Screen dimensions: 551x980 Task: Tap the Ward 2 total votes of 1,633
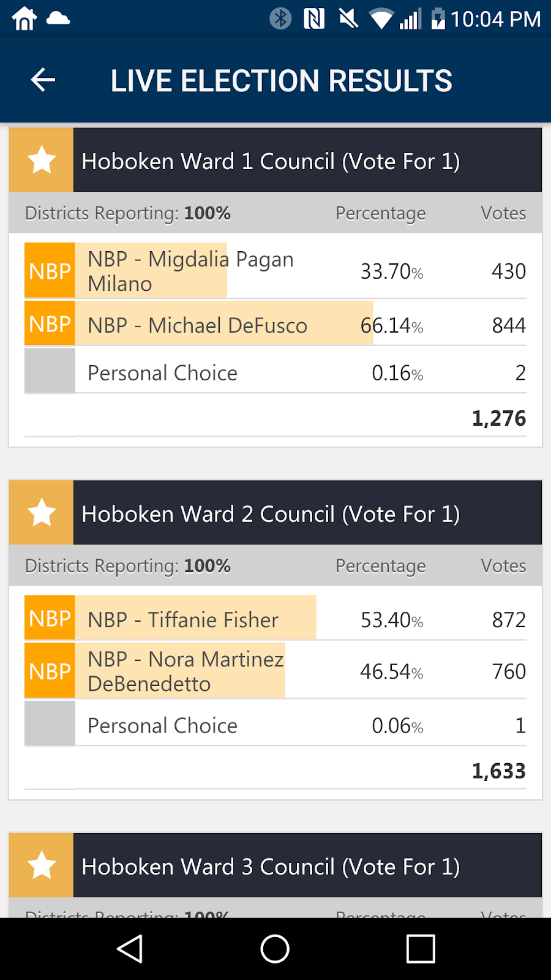click(498, 771)
